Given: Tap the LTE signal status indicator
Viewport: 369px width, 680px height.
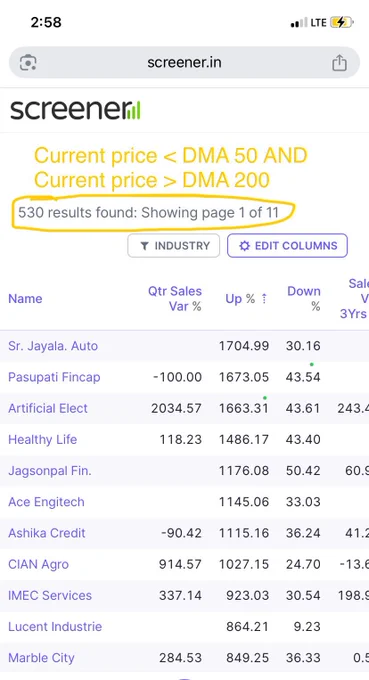Looking at the screenshot, I should (308, 23).
